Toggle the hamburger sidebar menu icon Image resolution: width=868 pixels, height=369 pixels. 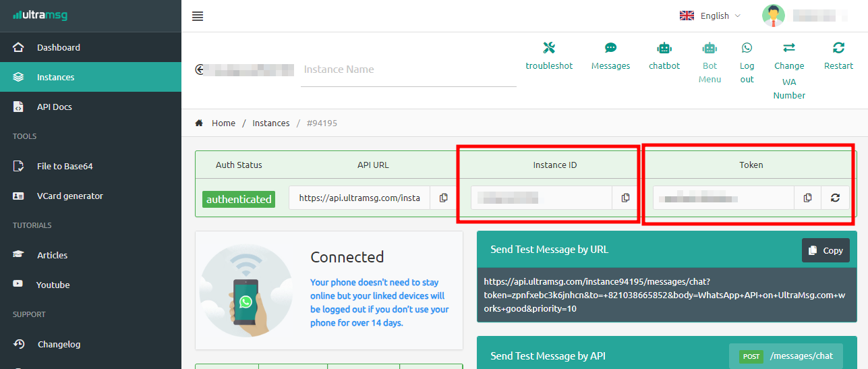(198, 16)
